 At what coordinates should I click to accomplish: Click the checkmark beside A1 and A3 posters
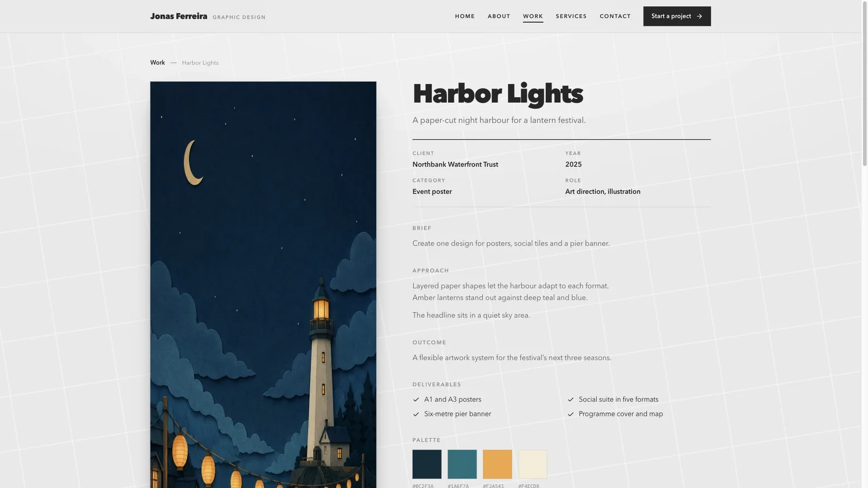(x=416, y=400)
